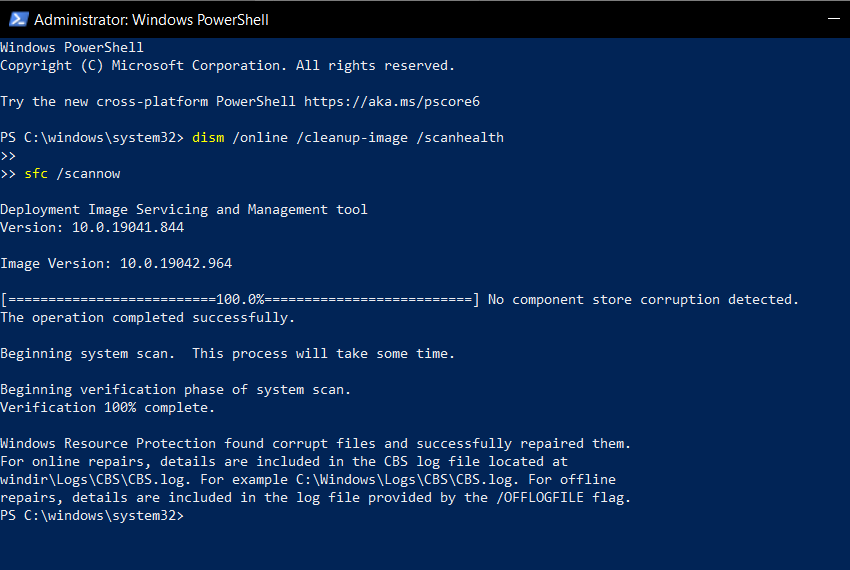Click the PowerShell icon in the title bar
This screenshot has height=570, width=850.
[18, 20]
